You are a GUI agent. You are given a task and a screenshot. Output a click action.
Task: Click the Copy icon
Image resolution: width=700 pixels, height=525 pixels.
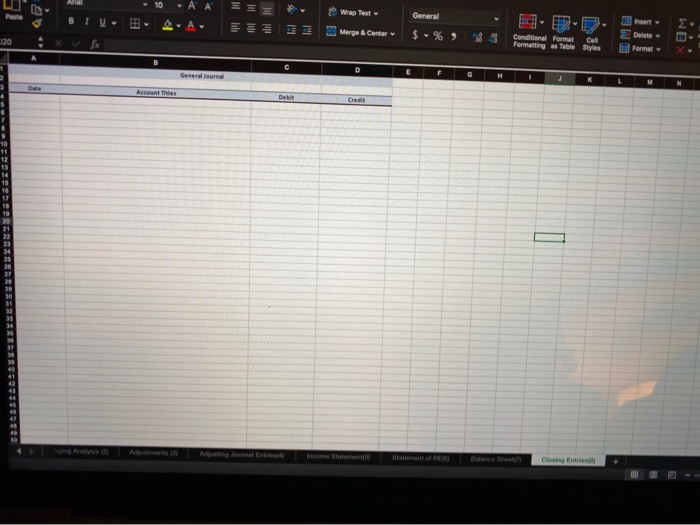tap(37, 9)
